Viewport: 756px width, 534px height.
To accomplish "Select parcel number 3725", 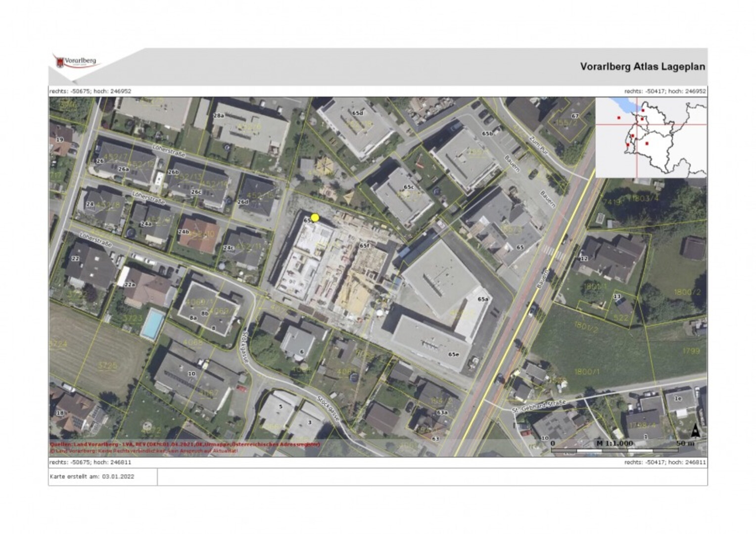I will click(x=107, y=365).
